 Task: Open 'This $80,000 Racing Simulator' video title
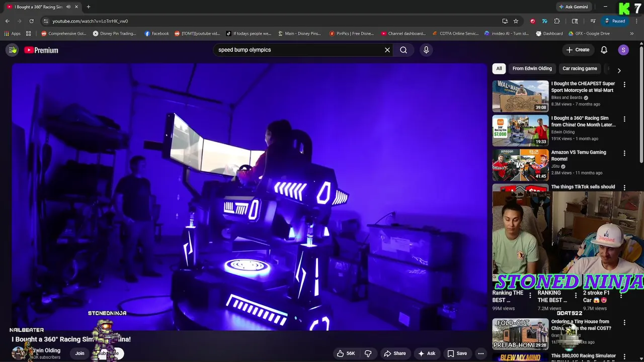(x=584, y=356)
